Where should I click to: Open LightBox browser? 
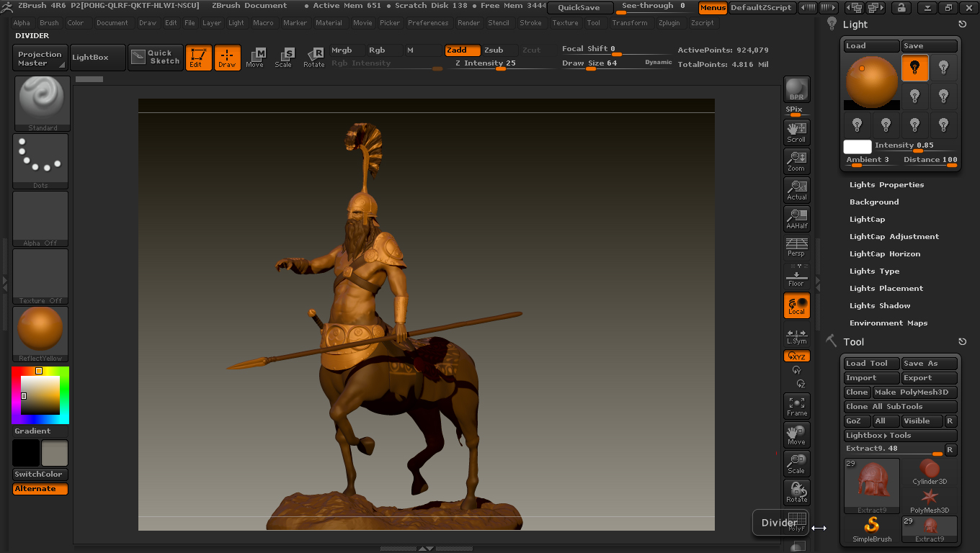click(x=97, y=58)
